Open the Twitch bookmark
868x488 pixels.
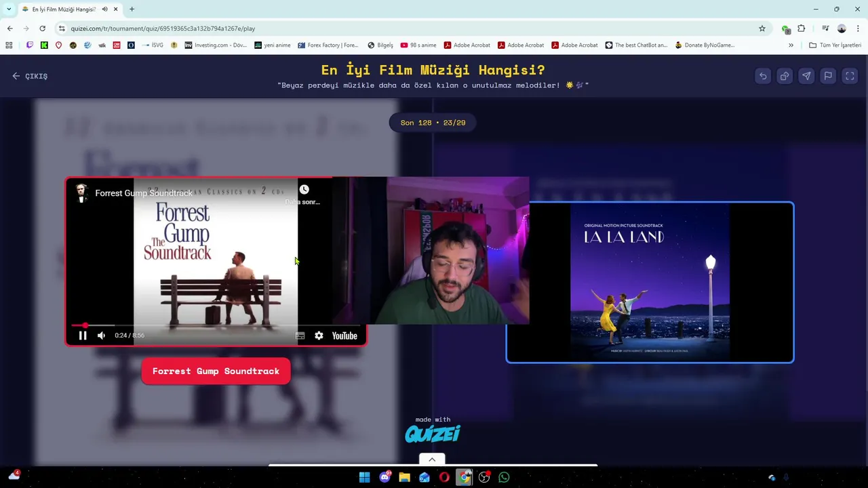click(x=29, y=45)
